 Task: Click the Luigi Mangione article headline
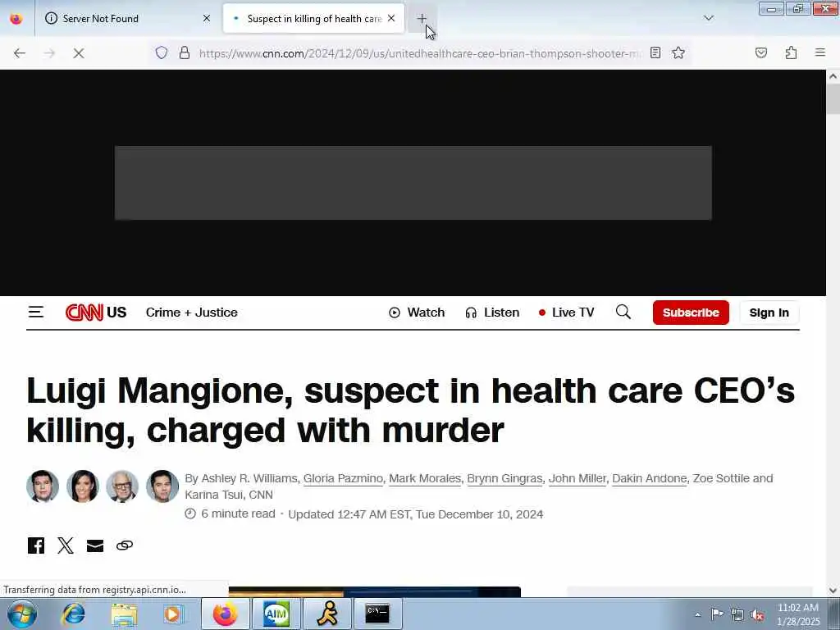[410, 410]
